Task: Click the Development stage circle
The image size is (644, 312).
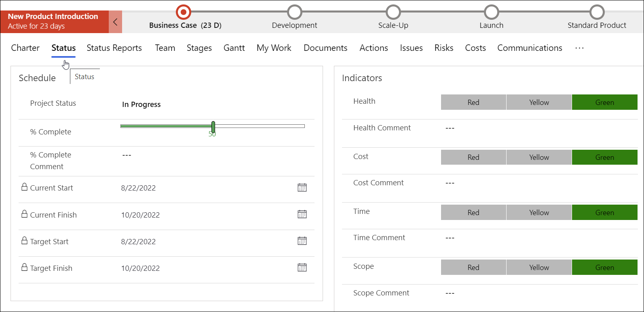Action: pos(294,12)
